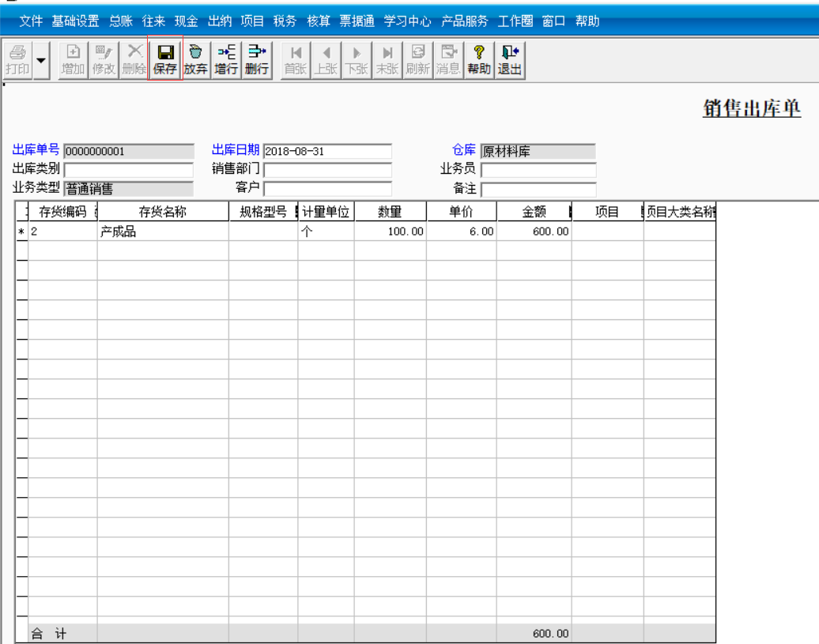
Task: Click the Save (保存) toolbar icon
Action: (165, 59)
